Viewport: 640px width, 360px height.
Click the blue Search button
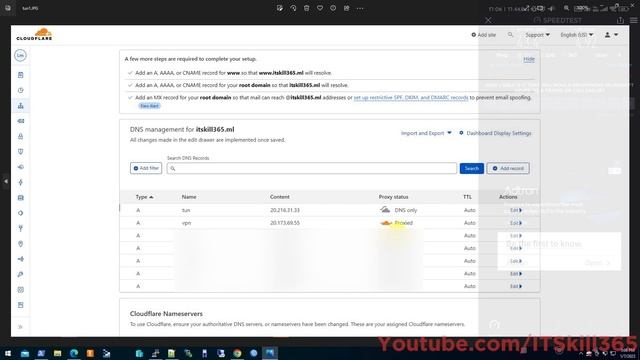click(x=471, y=168)
